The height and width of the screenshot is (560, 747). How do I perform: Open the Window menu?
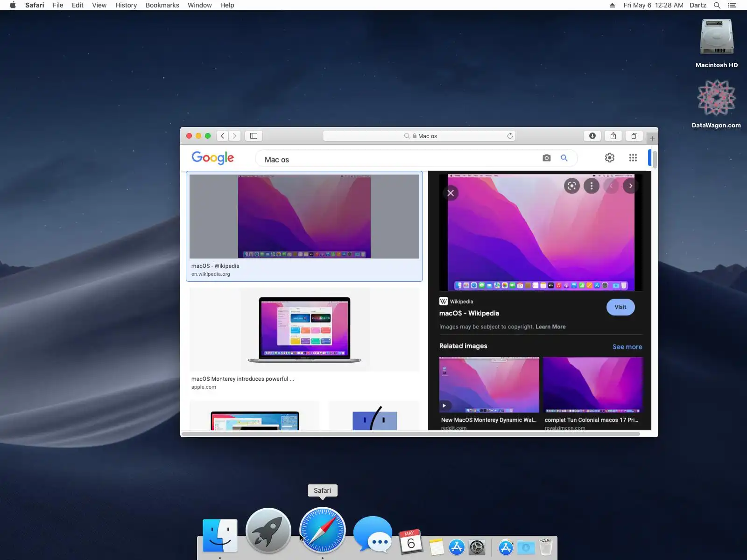[199, 5]
